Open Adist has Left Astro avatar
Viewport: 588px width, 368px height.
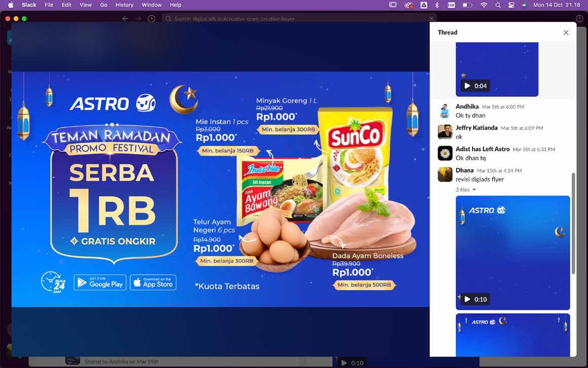(x=445, y=154)
